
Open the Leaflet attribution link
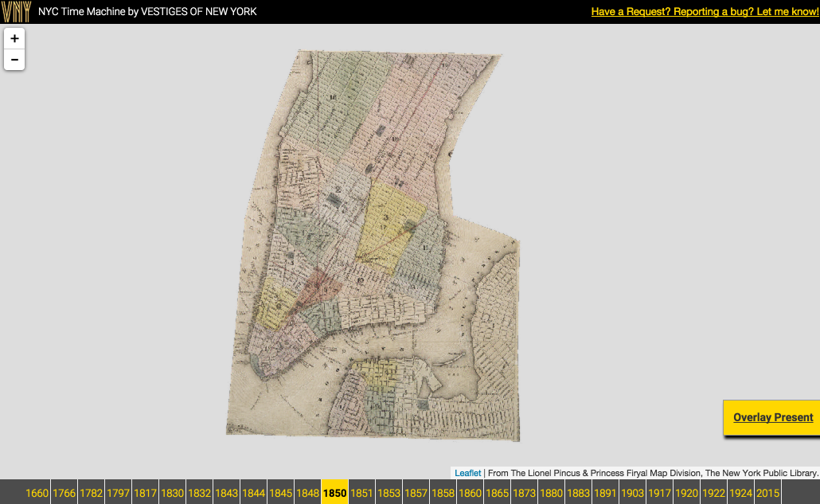click(467, 473)
